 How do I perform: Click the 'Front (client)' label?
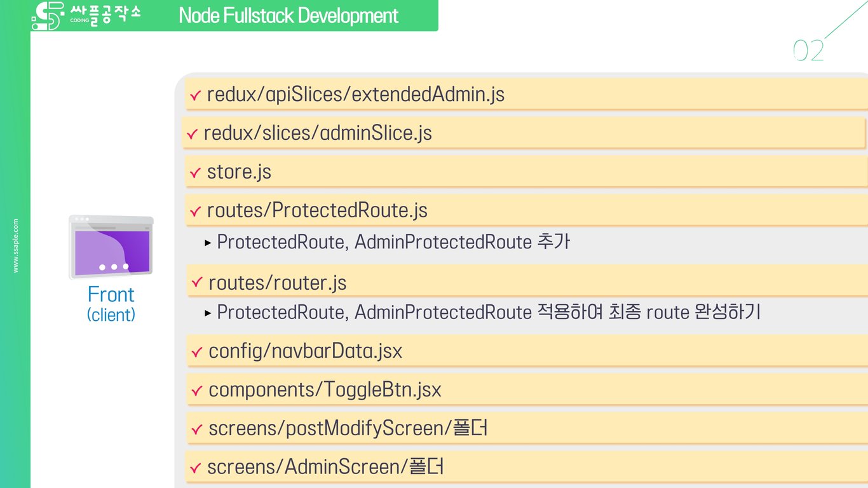coord(111,303)
